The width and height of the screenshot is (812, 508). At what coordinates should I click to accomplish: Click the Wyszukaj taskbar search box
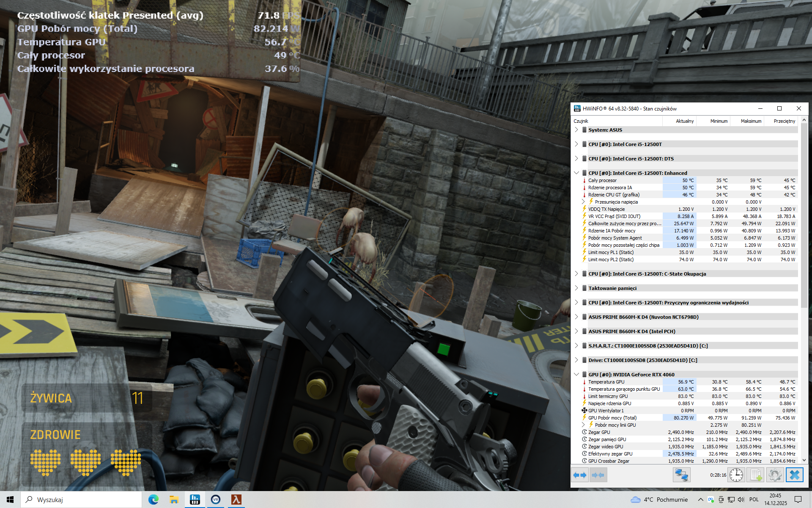point(81,500)
